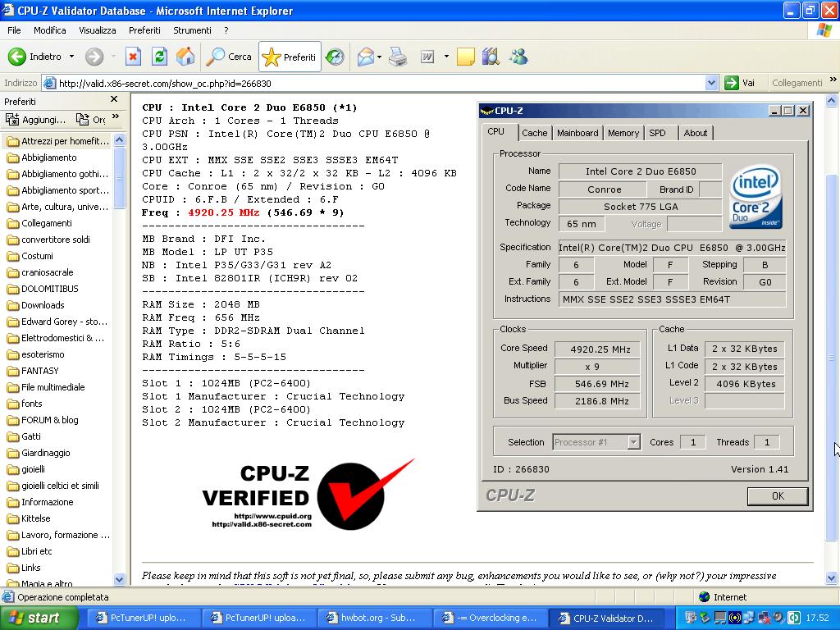This screenshot has height=630, width=840.
Task: Open the Visualizza menu
Action: pos(98,30)
